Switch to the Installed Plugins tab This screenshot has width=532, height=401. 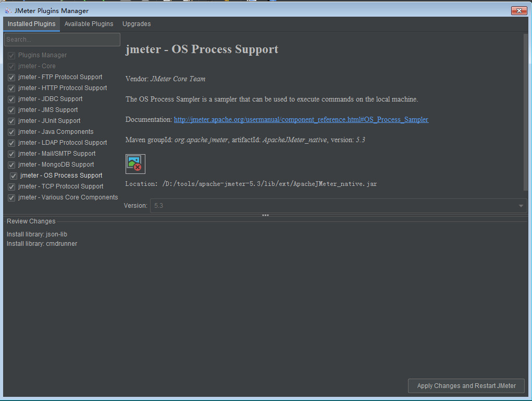[x=32, y=24]
